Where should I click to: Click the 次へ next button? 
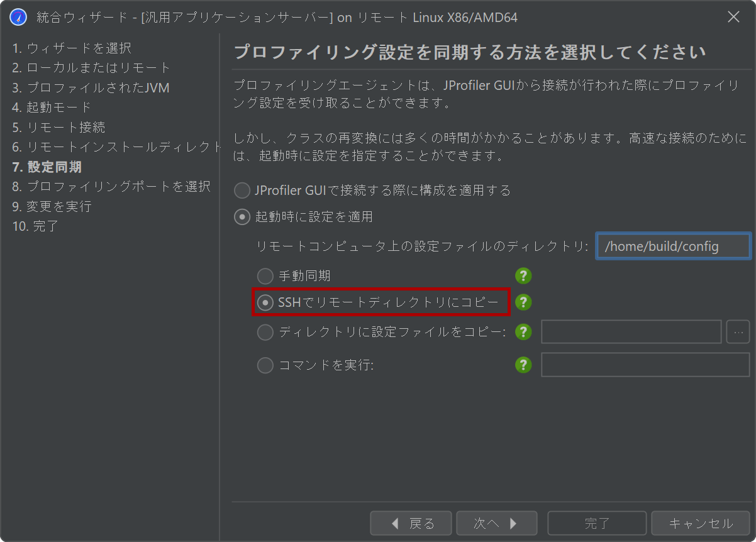click(x=496, y=523)
